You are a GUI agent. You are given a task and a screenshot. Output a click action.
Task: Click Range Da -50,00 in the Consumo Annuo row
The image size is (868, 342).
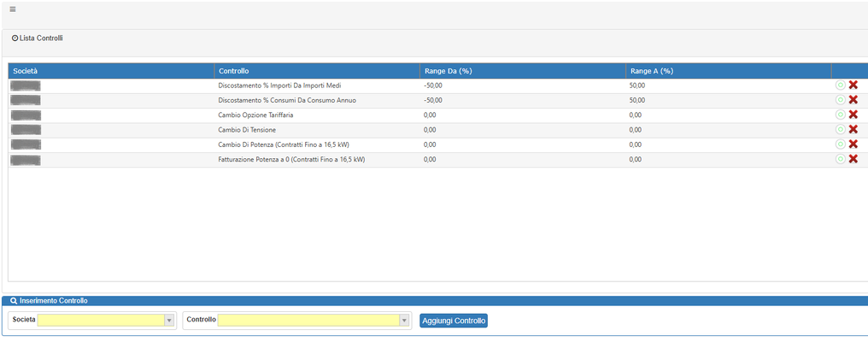[433, 100]
